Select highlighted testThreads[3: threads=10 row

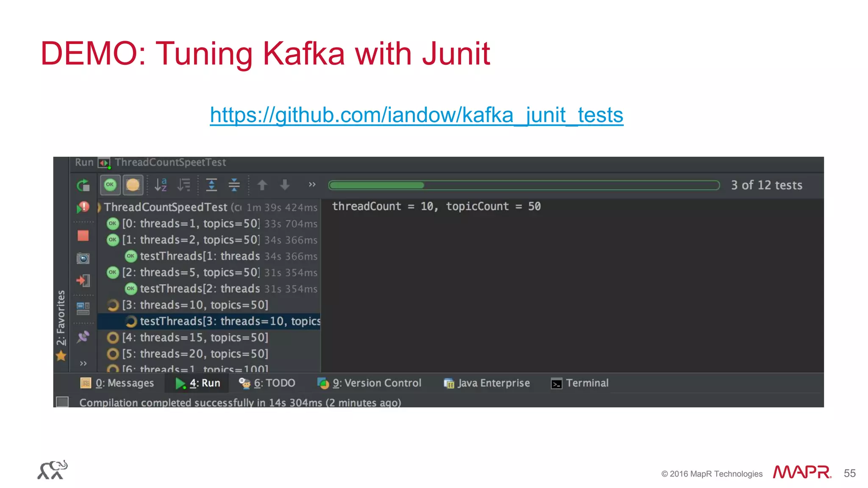pos(209,321)
